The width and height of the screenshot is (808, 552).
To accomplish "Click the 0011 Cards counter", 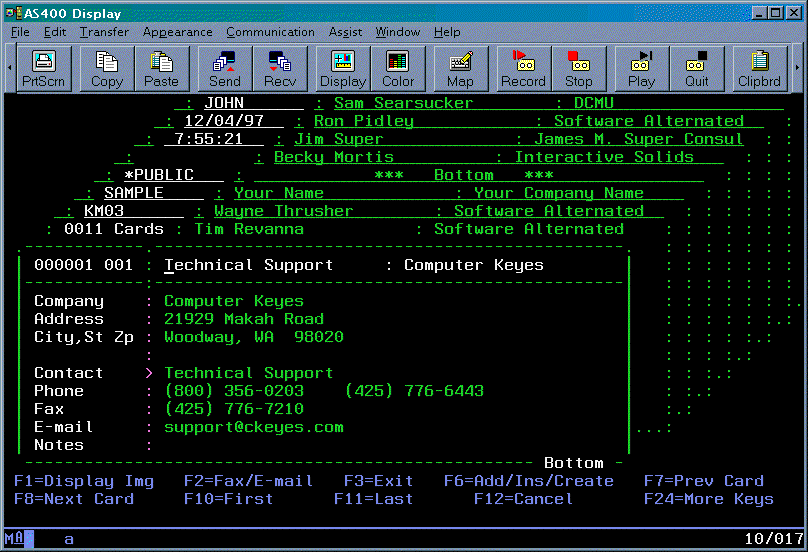I will tap(113, 229).
